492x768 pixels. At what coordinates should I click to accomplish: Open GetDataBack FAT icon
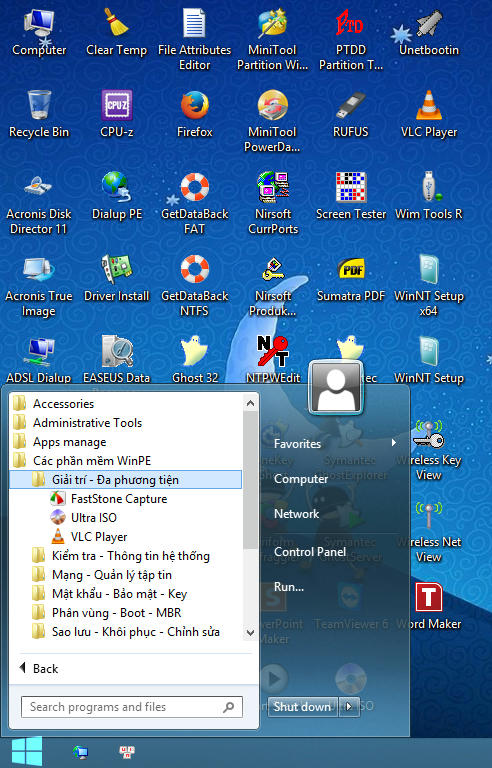pyautogui.click(x=195, y=204)
